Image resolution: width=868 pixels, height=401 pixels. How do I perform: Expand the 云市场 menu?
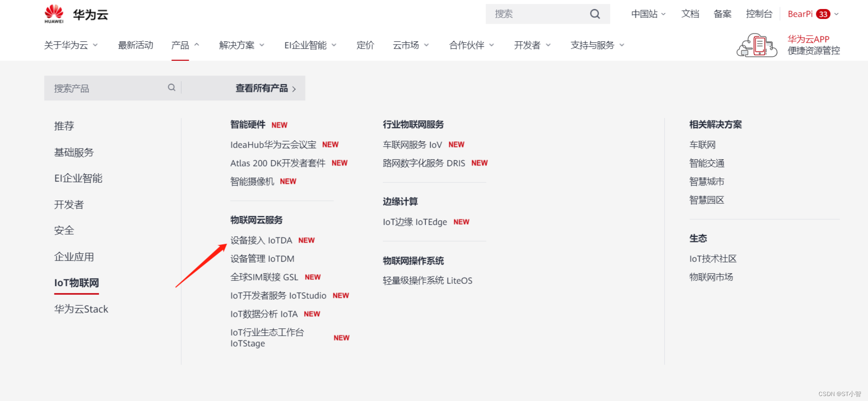coord(411,45)
